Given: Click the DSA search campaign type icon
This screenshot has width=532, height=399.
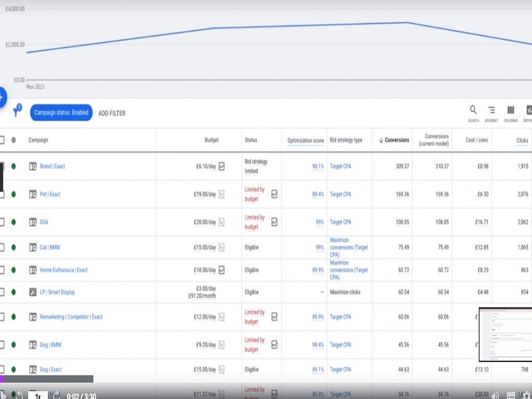Looking at the screenshot, I should click(32, 222).
